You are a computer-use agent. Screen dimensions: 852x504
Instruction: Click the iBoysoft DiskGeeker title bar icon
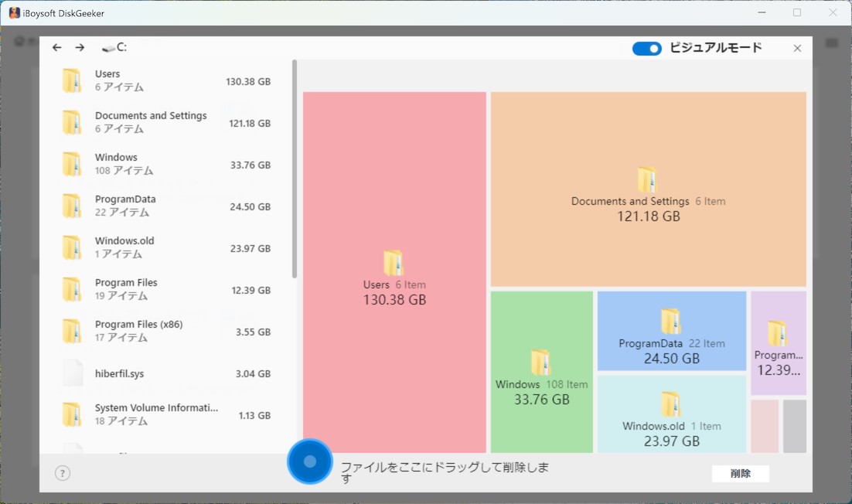point(13,12)
